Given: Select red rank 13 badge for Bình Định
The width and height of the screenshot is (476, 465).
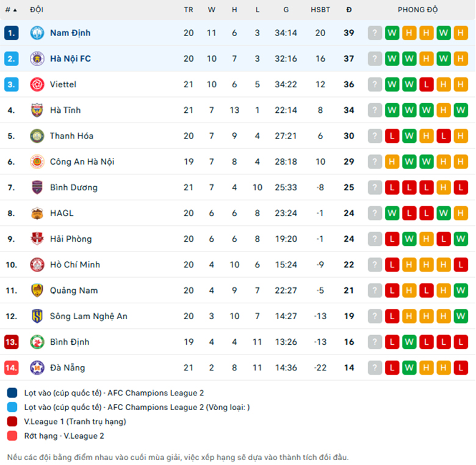Looking at the screenshot, I should coord(12,342).
